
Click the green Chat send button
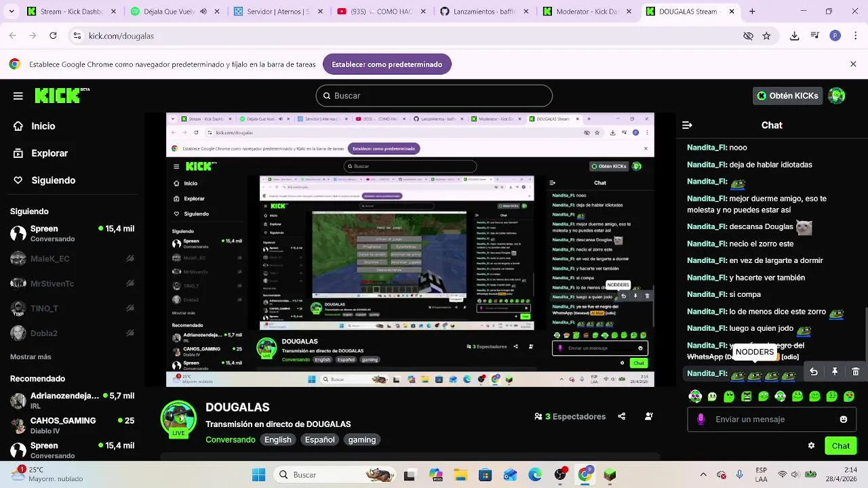[x=841, y=445]
